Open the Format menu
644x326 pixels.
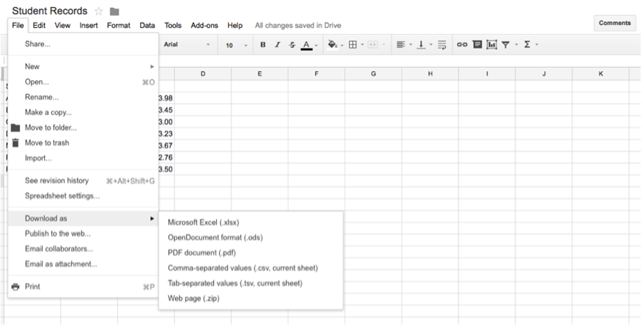(118, 26)
